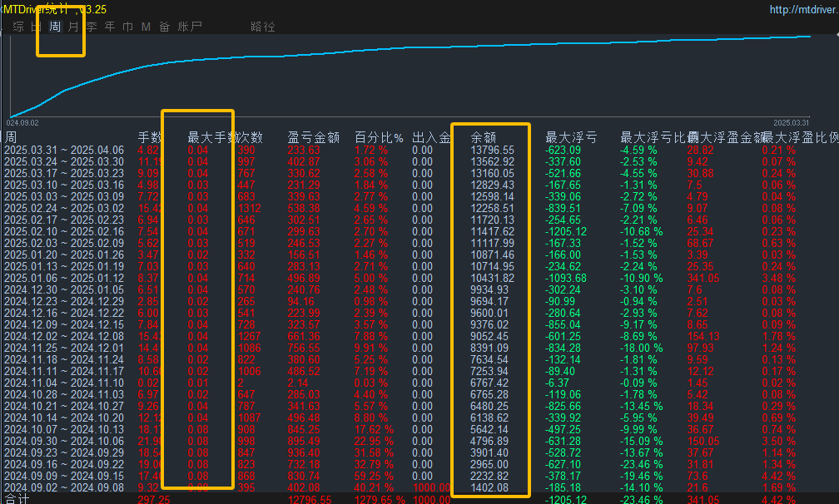
Task: Click floating loss ratio -10.90 %
Action: pos(642,279)
